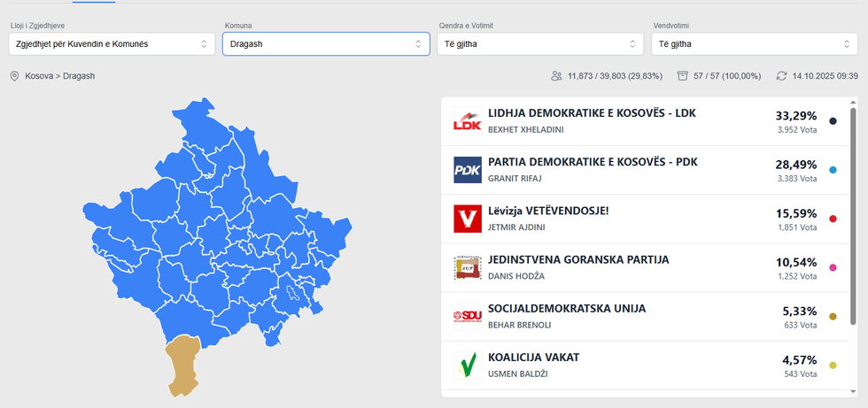Click the Jedinstvena Goranska Partija logo
868x408 pixels.
[x=467, y=267]
